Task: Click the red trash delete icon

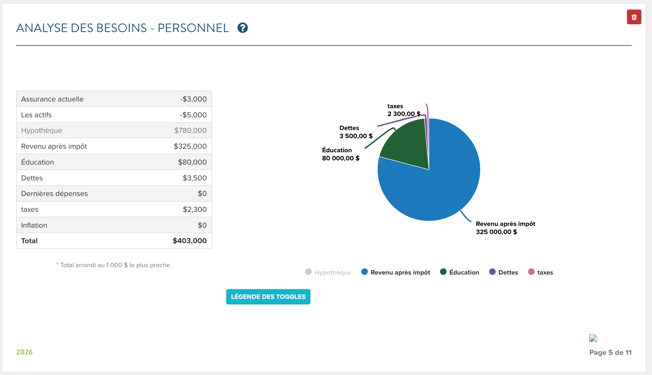Action: pyautogui.click(x=634, y=17)
